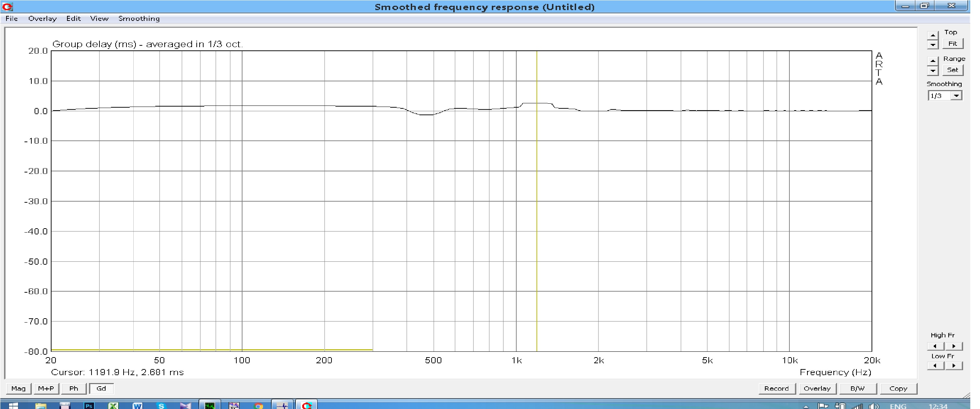Select the Gd group delay view

[x=101, y=388]
